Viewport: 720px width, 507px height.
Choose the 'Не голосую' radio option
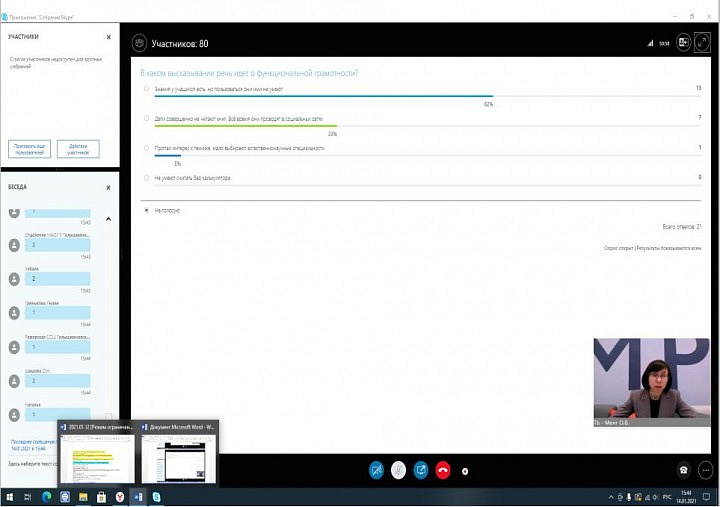(147, 210)
